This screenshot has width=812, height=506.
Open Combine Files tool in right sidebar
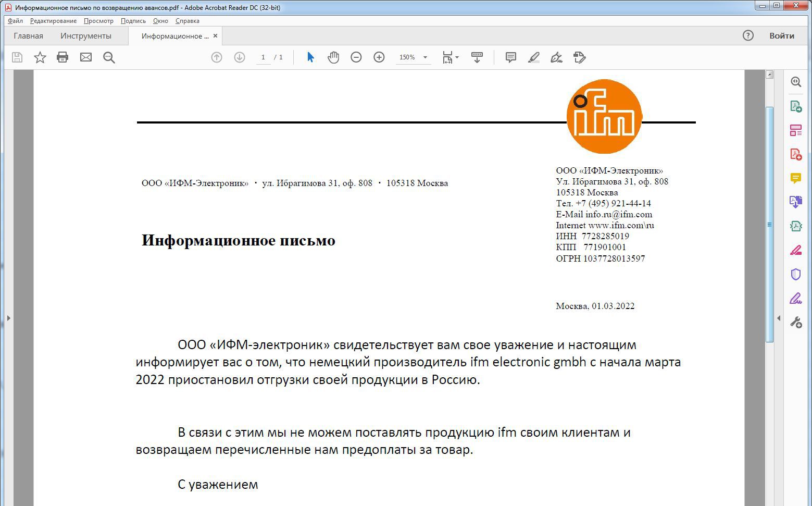[796, 202]
